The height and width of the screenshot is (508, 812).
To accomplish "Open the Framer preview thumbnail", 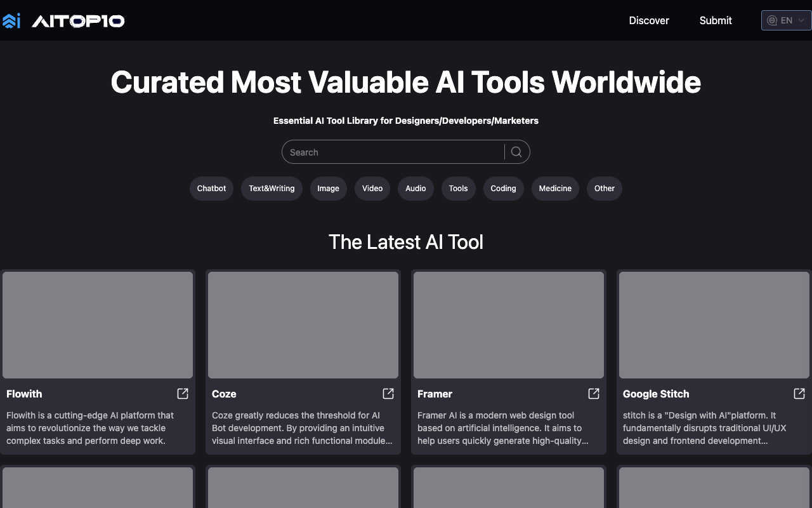I will (x=509, y=325).
